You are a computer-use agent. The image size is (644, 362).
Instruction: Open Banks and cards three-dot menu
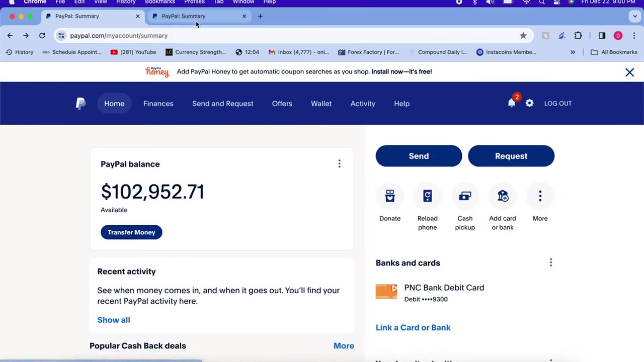tap(551, 262)
